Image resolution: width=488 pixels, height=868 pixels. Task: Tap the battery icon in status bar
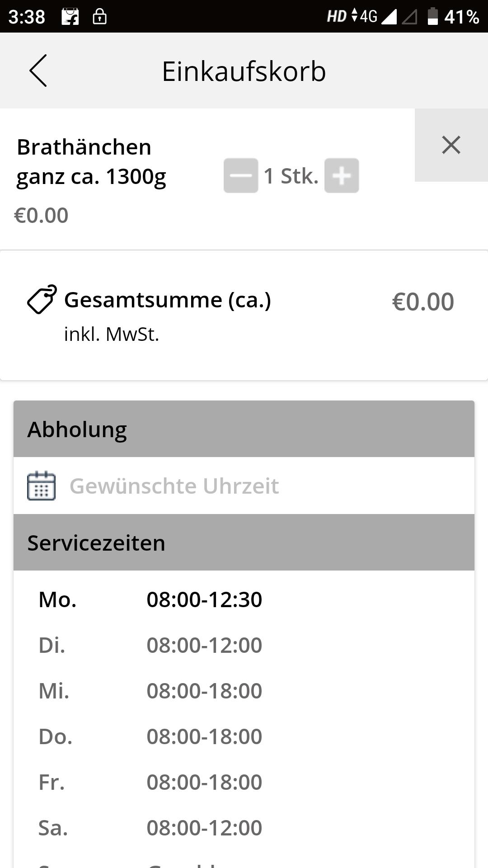433,16
